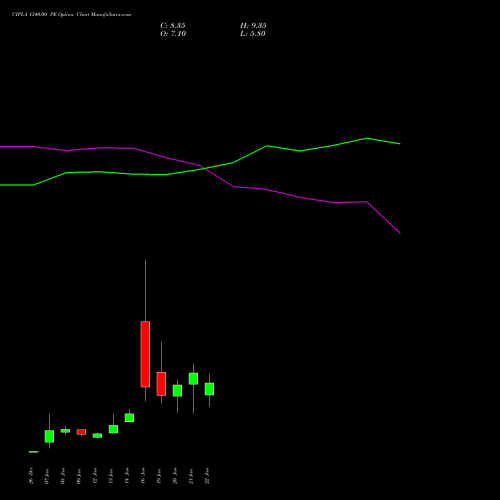Select the green candle for 14 Jan

click(129, 418)
